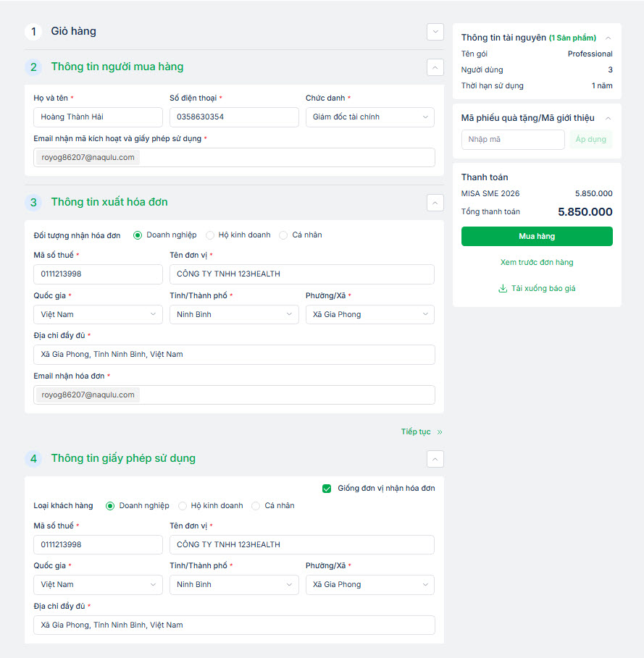This screenshot has height=658, width=644.
Task: Open the Chức danh dropdown
Action: [x=369, y=117]
